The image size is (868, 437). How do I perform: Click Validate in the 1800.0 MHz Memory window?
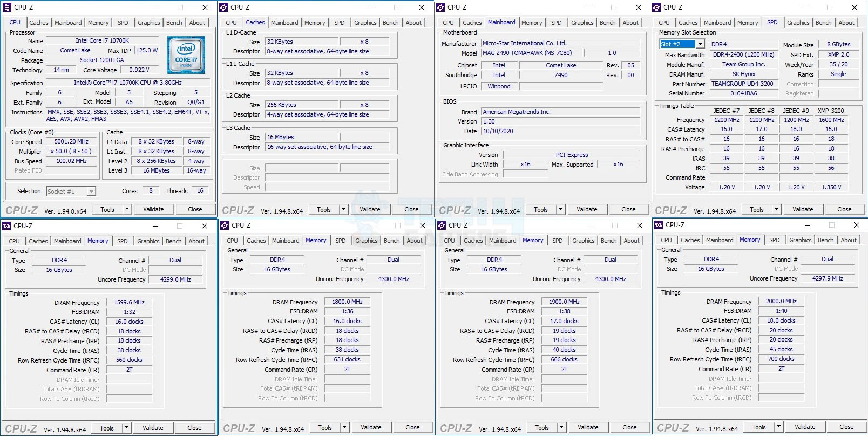click(371, 427)
